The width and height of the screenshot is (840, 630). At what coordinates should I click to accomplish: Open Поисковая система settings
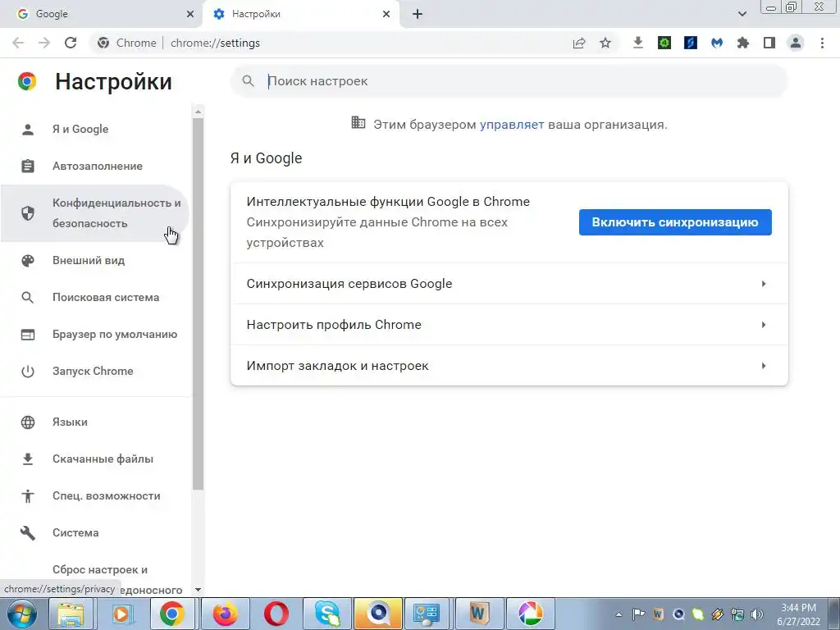(x=94, y=297)
